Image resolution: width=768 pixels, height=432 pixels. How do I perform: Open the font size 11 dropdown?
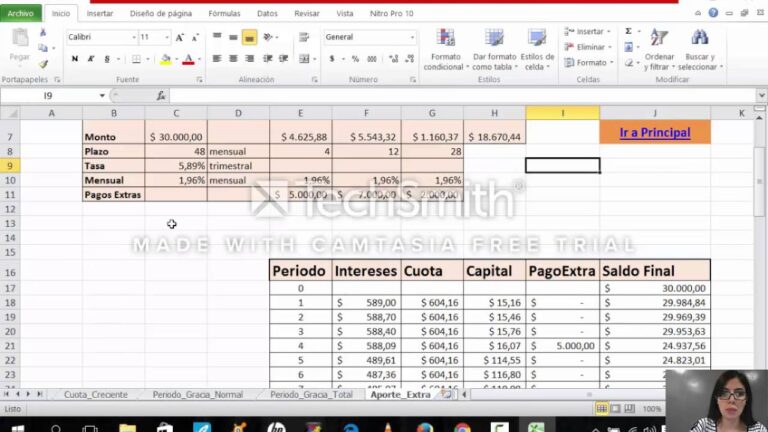167,37
